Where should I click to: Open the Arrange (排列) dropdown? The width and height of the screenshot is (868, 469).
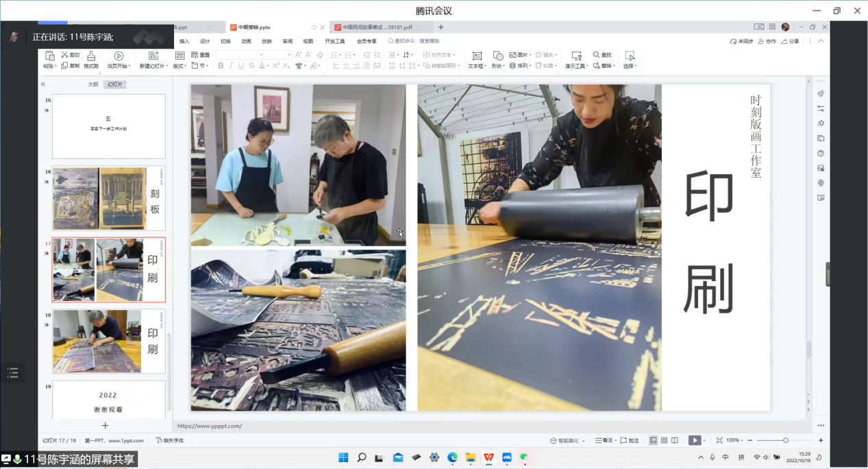[x=520, y=66]
